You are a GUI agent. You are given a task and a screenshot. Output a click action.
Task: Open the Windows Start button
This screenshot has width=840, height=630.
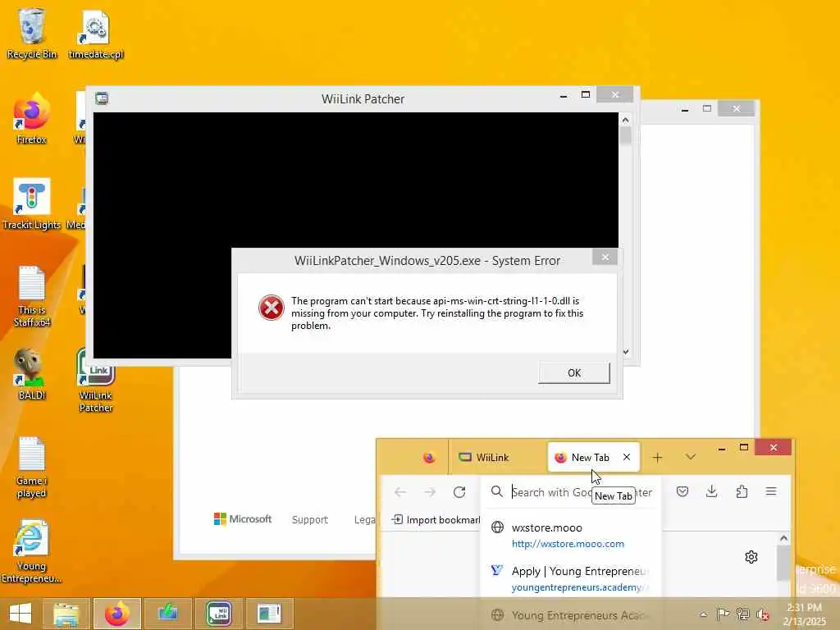[21, 614]
